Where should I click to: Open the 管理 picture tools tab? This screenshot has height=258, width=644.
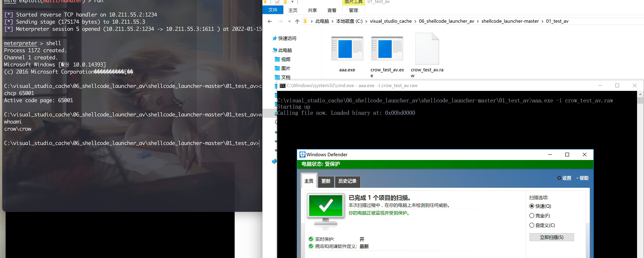pyautogui.click(x=353, y=10)
